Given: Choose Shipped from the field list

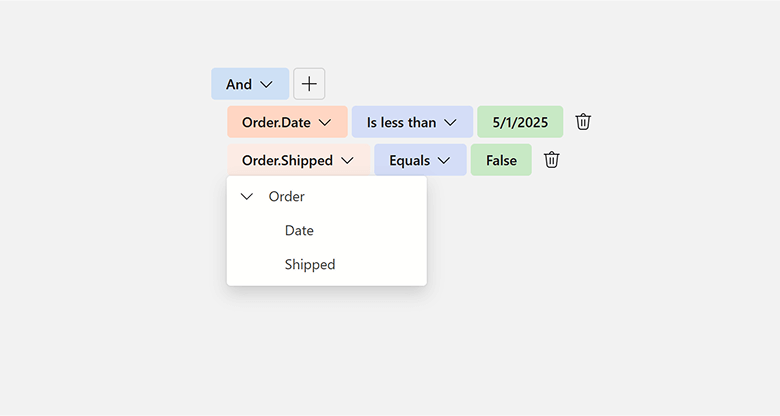Looking at the screenshot, I should [x=310, y=265].
